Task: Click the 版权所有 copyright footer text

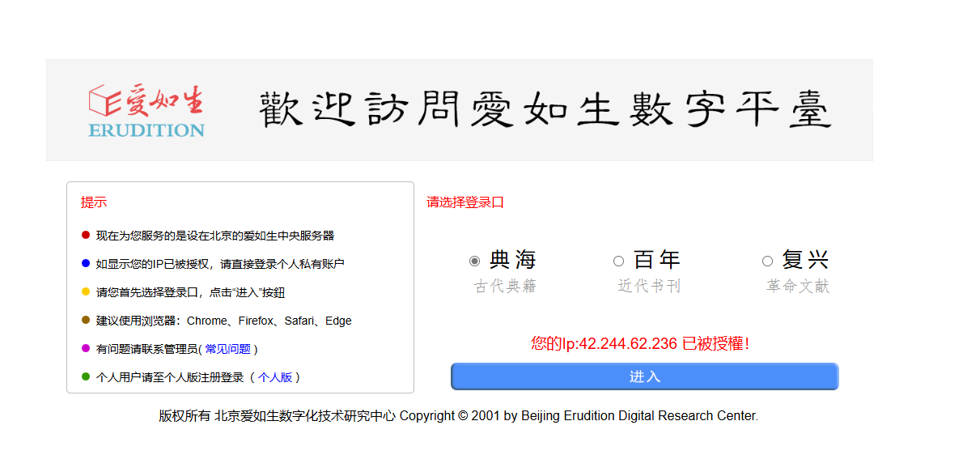Action: (458, 416)
